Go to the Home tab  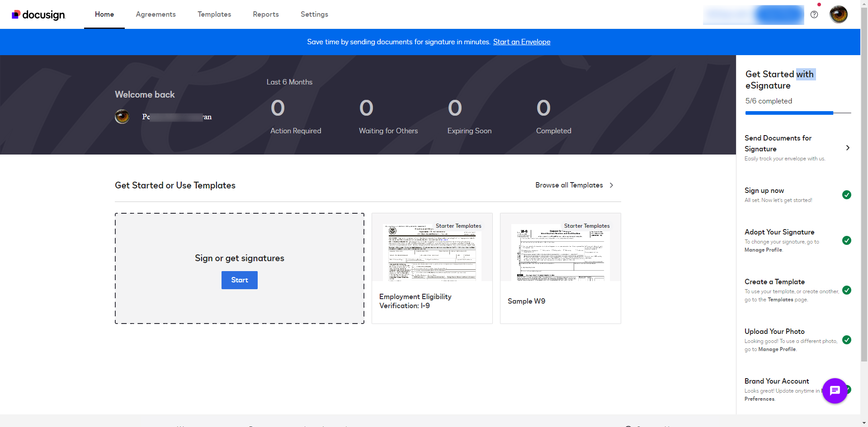point(104,14)
